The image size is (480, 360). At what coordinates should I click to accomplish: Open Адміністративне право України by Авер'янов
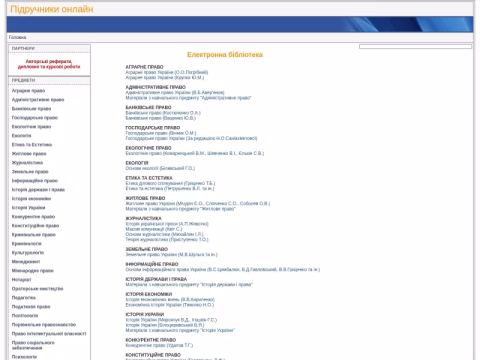point(175,93)
